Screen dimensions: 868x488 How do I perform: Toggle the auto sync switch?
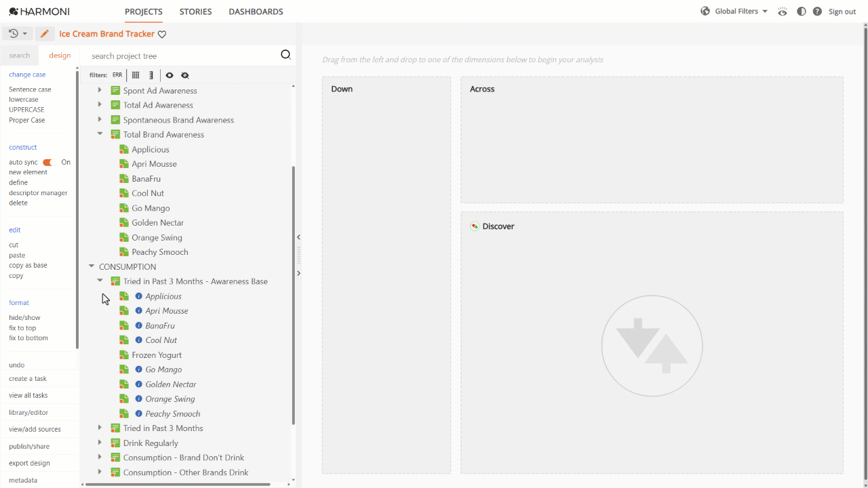pyautogui.click(x=47, y=163)
